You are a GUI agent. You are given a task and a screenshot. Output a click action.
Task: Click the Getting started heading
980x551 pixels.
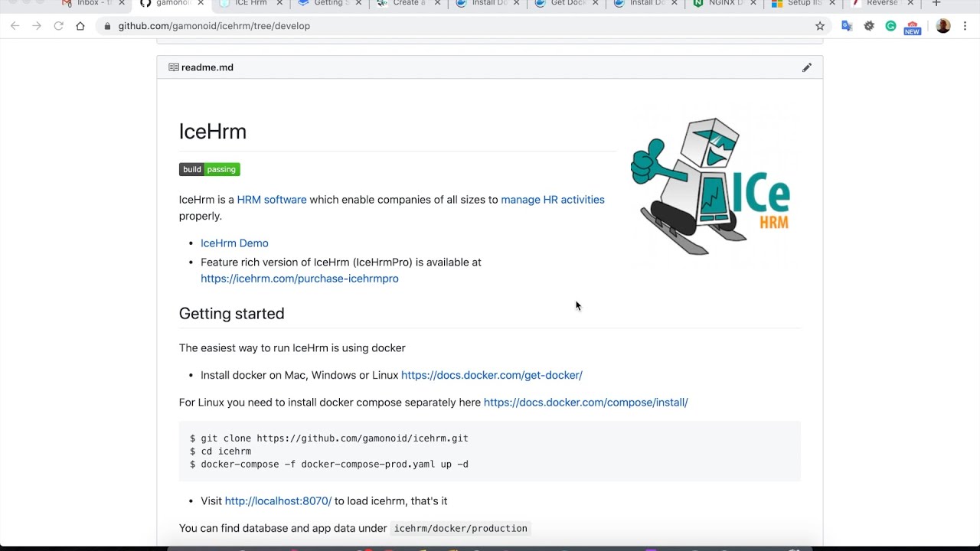[231, 314]
